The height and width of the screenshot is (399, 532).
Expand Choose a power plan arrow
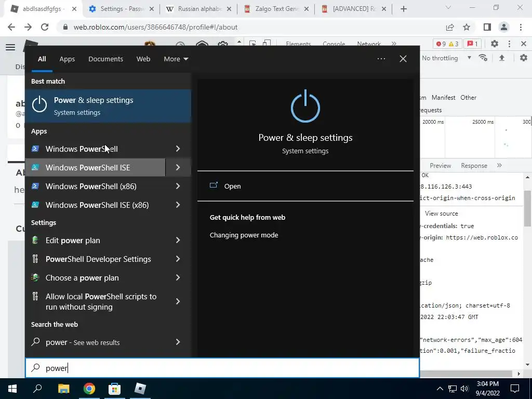click(178, 277)
